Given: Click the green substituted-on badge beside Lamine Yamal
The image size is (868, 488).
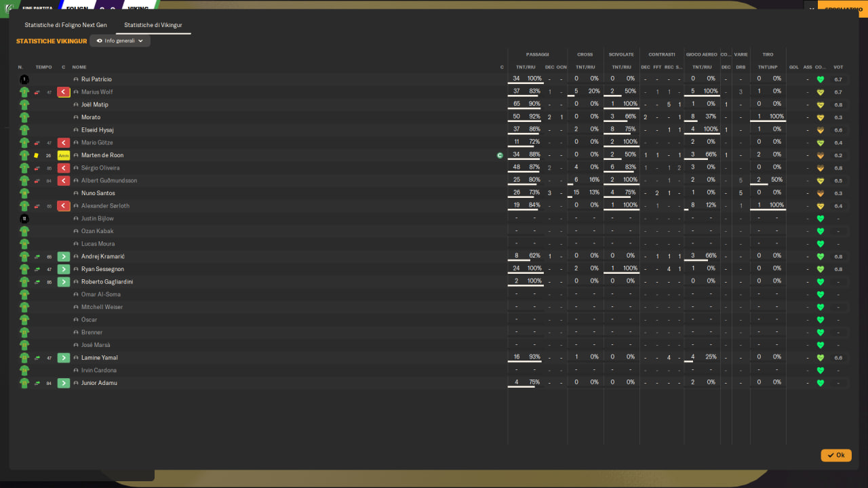Looking at the screenshot, I should [x=64, y=358].
